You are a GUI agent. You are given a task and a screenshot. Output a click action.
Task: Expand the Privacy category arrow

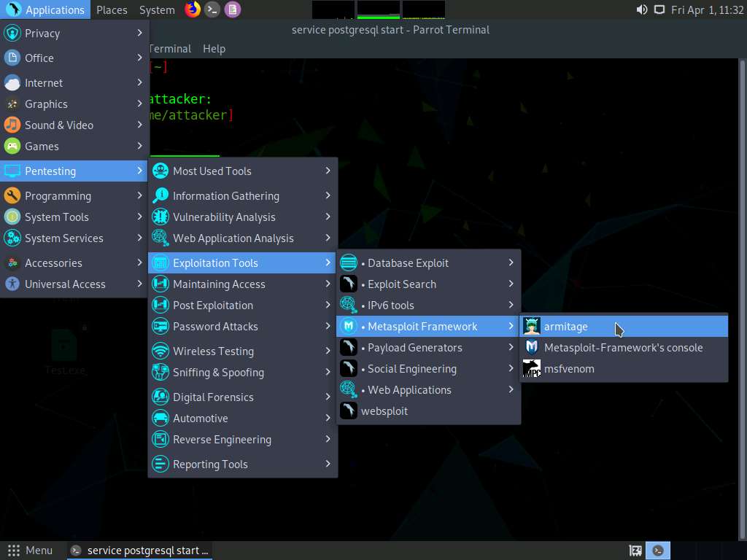(x=139, y=34)
